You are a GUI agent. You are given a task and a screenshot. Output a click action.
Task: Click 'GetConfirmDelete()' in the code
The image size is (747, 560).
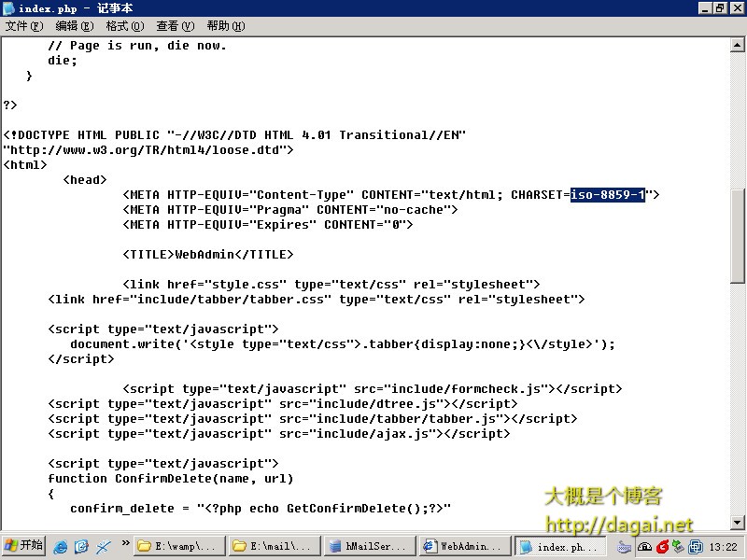click(x=353, y=508)
